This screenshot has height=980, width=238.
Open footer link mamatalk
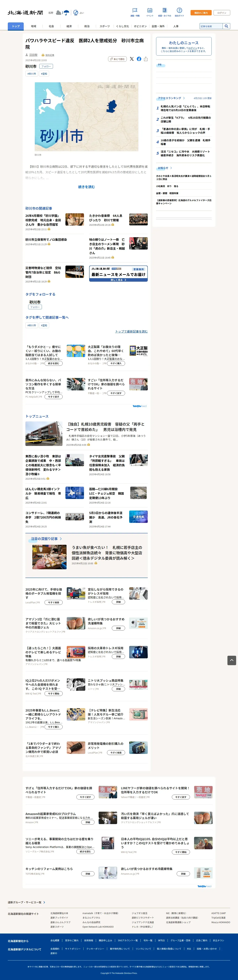click(100, 913)
